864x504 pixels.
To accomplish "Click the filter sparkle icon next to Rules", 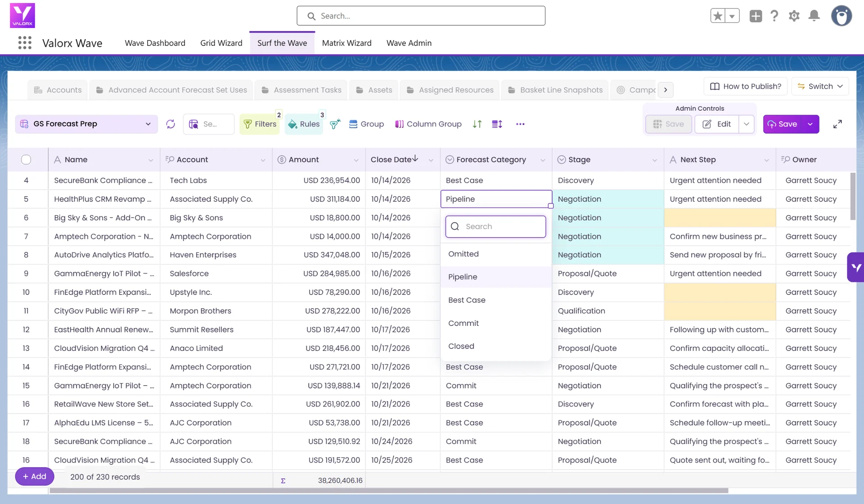I will point(335,124).
